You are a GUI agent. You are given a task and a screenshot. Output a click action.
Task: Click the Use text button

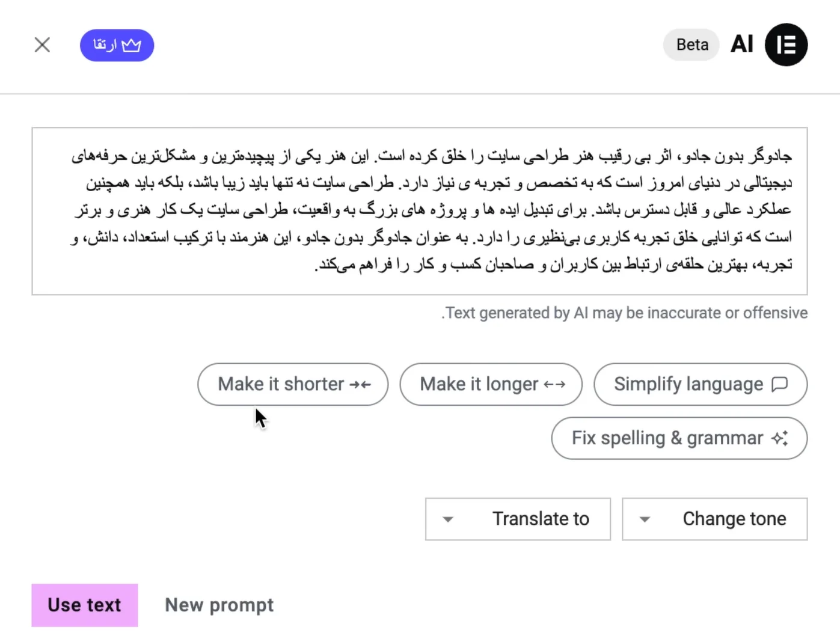tap(84, 605)
